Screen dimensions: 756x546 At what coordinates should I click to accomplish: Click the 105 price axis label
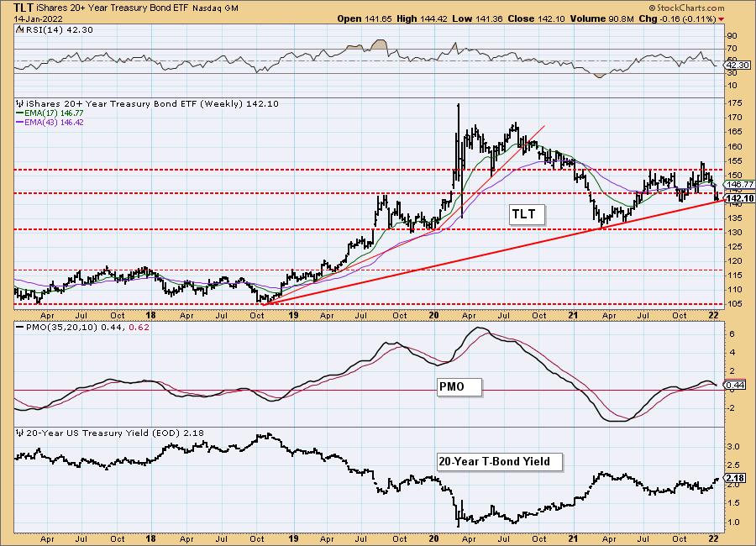point(735,304)
